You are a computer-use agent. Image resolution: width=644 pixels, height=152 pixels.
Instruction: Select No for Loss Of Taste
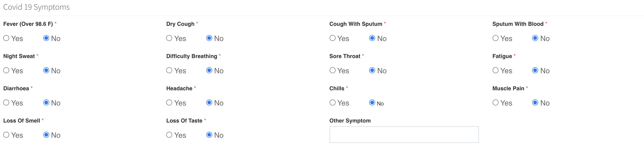209,135
